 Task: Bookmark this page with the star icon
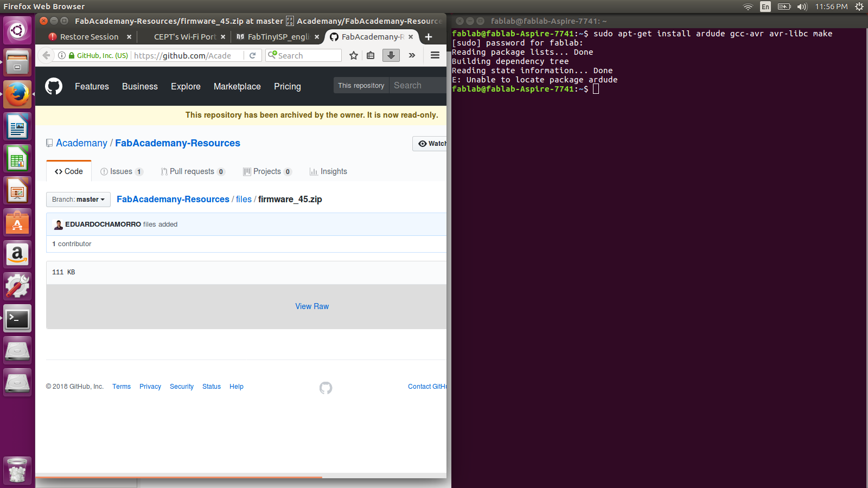pos(354,55)
